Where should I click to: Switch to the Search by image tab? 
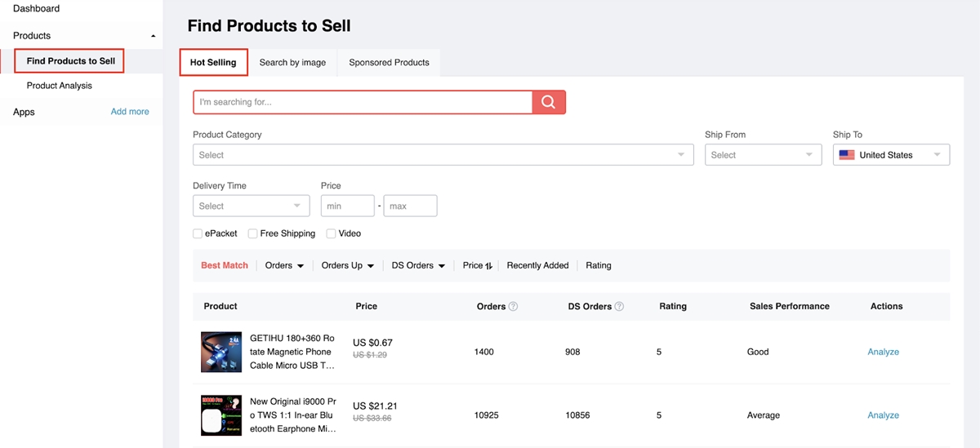[x=292, y=63]
